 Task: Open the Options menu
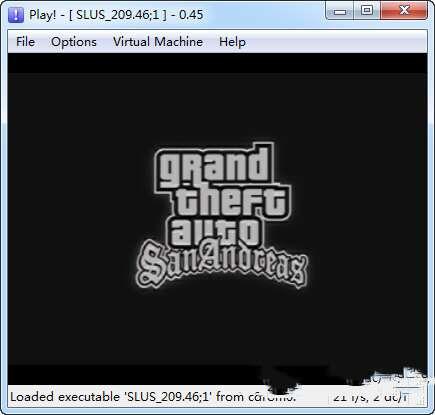click(x=74, y=42)
